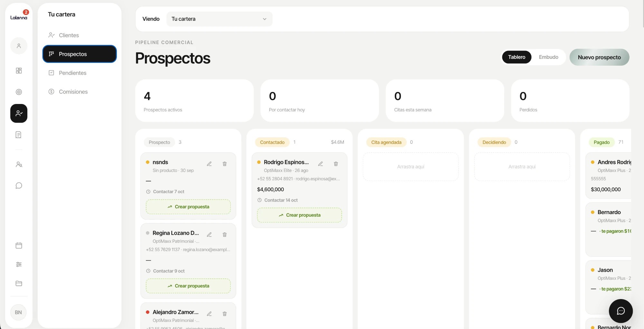Open the folder icon in the sidebar
The image size is (644, 329).
point(19,283)
